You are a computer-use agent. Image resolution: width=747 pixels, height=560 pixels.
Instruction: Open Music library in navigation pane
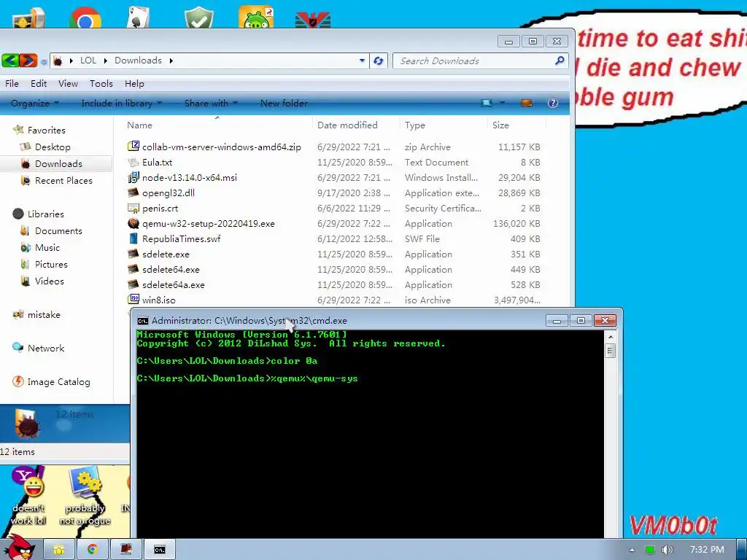tap(47, 247)
